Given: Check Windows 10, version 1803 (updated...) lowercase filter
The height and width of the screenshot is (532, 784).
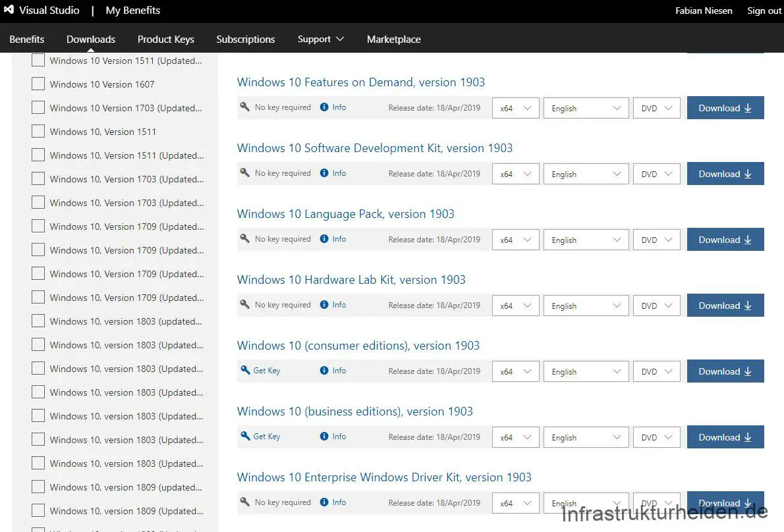Looking at the screenshot, I should [x=38, y=321].
